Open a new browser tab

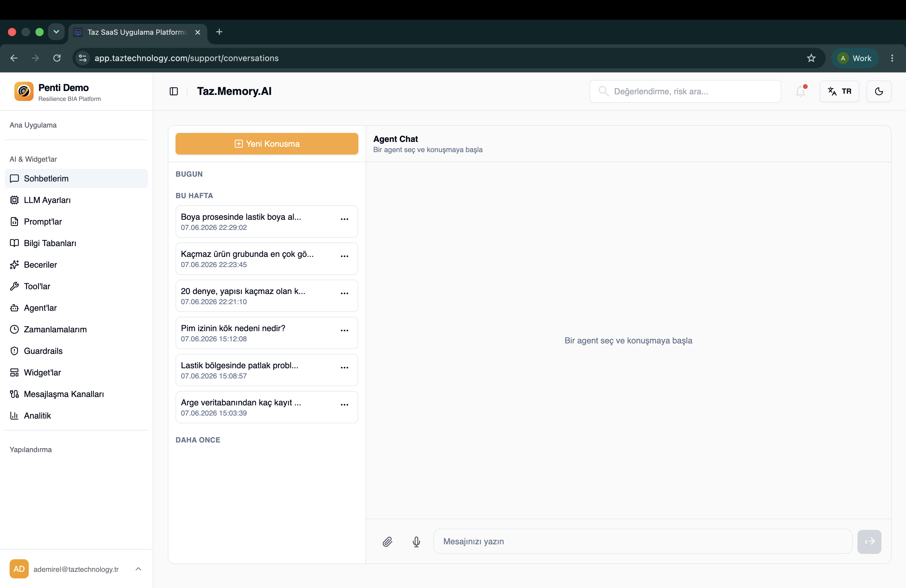(219, 32)
